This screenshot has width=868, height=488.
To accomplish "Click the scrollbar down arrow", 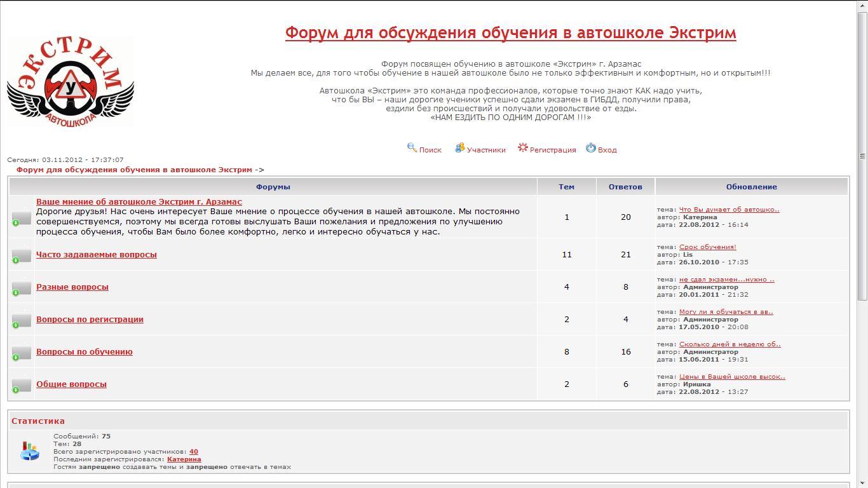I will point(862,483).
